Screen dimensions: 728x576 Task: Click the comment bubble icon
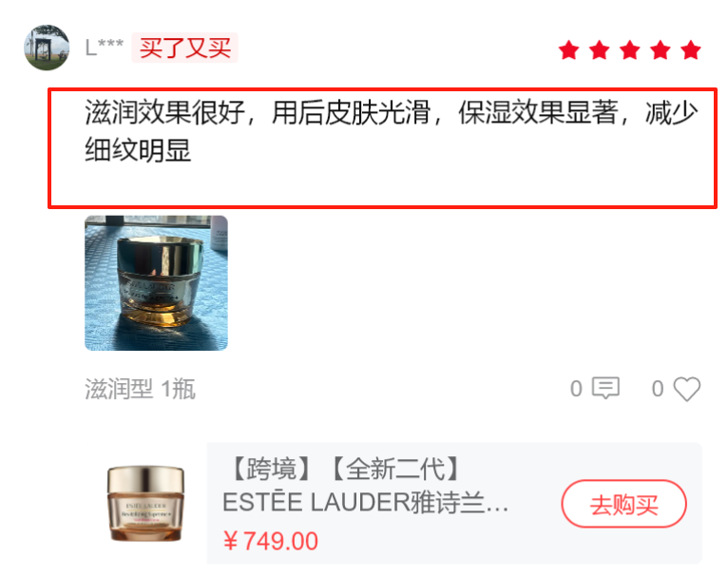606,388
